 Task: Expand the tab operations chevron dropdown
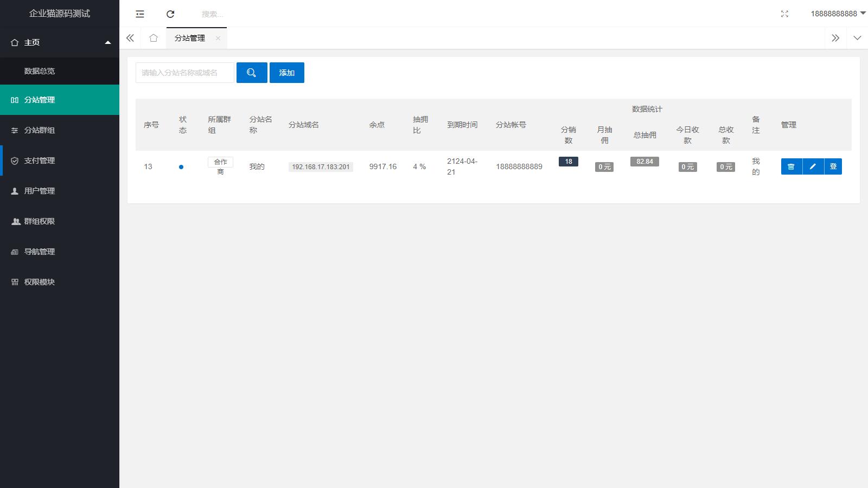(x=857, y=38)
